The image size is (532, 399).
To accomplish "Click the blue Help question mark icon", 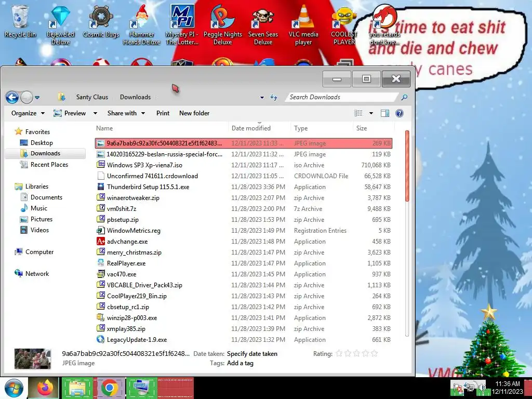I will pos(400,113).
